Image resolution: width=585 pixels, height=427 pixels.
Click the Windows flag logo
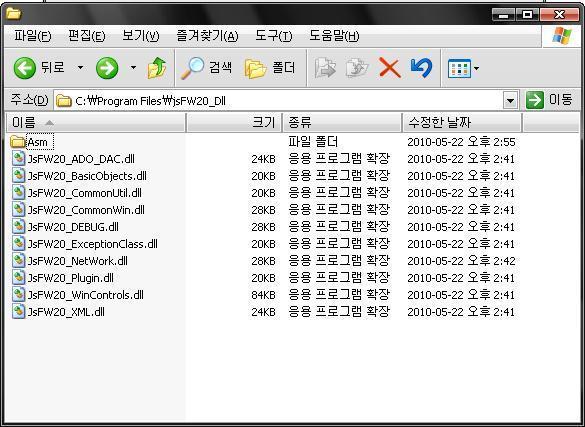click(x=562, y=36)
